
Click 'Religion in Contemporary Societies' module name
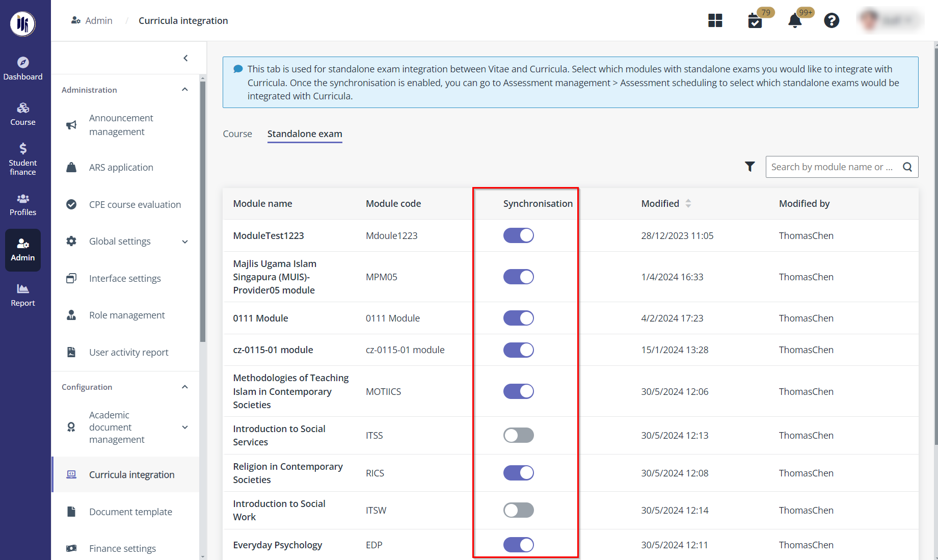click(x=288, y=473)
